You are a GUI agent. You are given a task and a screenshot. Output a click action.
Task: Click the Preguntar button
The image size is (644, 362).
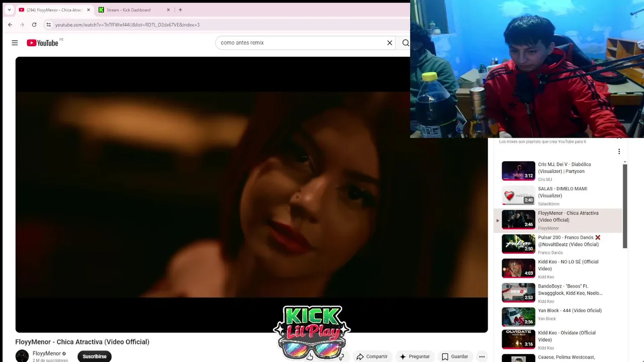coord(415,356)
